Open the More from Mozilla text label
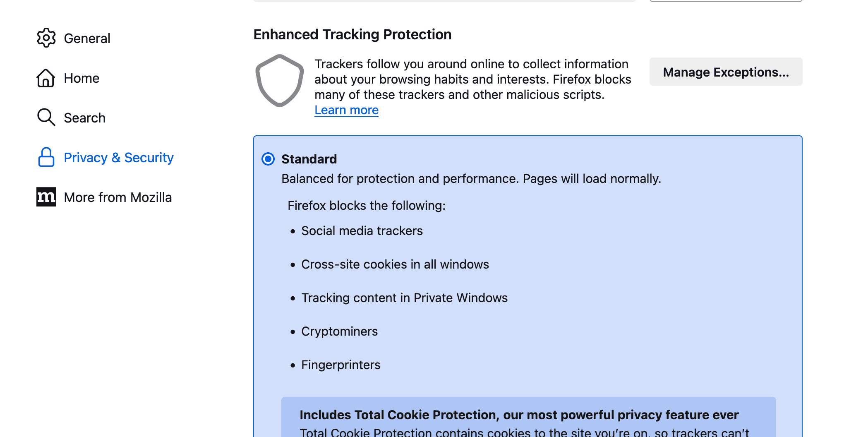 pos(118,197)
